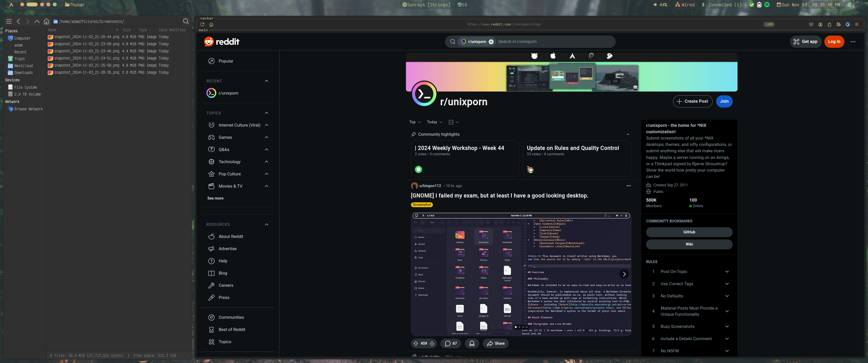Screen dimensions: 868x363
Task: Expand the Post On-Topic rule
Action: click(727, 271)
